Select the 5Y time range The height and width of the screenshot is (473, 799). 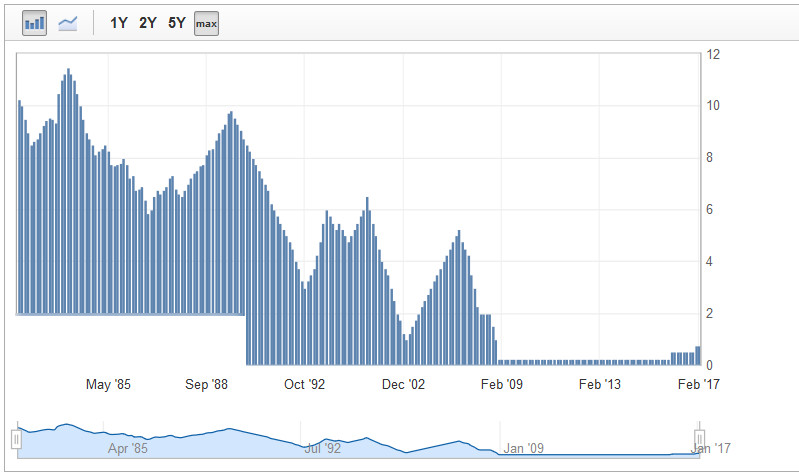pos(177,22)
